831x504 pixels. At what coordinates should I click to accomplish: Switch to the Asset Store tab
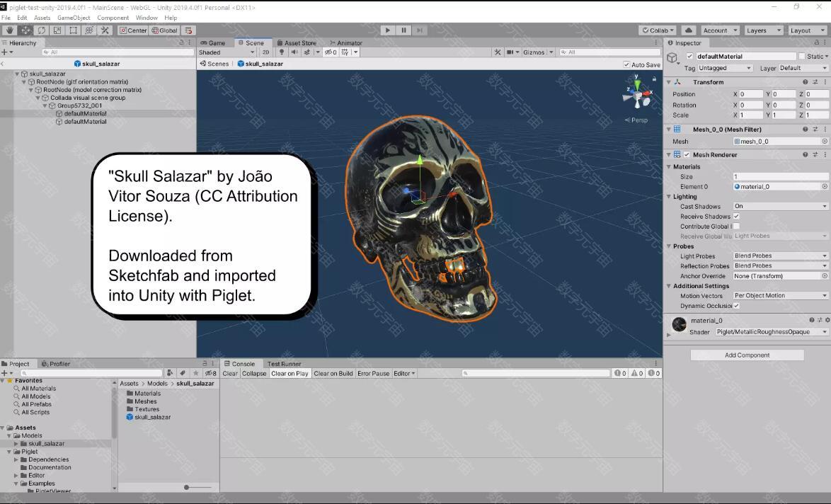[297, 43]
